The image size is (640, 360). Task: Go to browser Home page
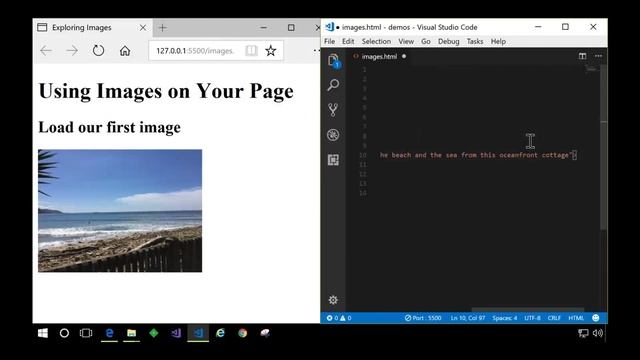125,51
